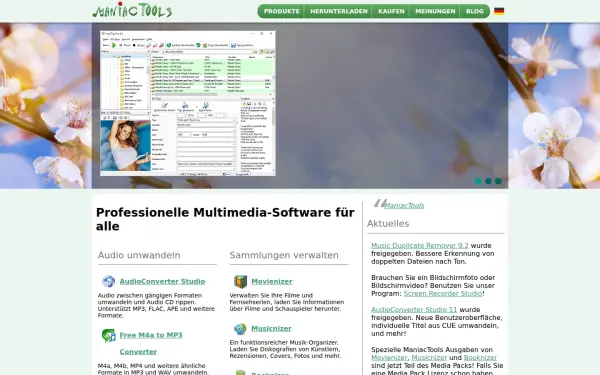Open Music Duplicate Remover 9.2 news link
Image resolution: width=600 pixels, height=375 pixels.
pyautogui.click(x=419, y=246)
